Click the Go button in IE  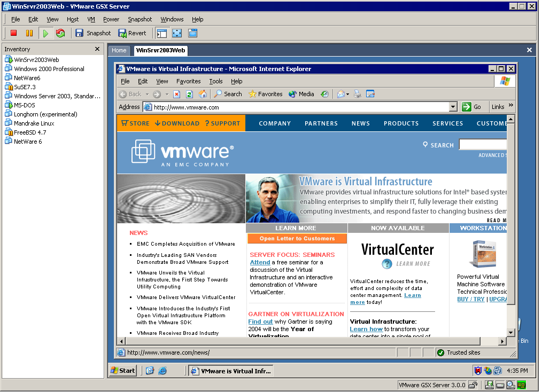471,107
